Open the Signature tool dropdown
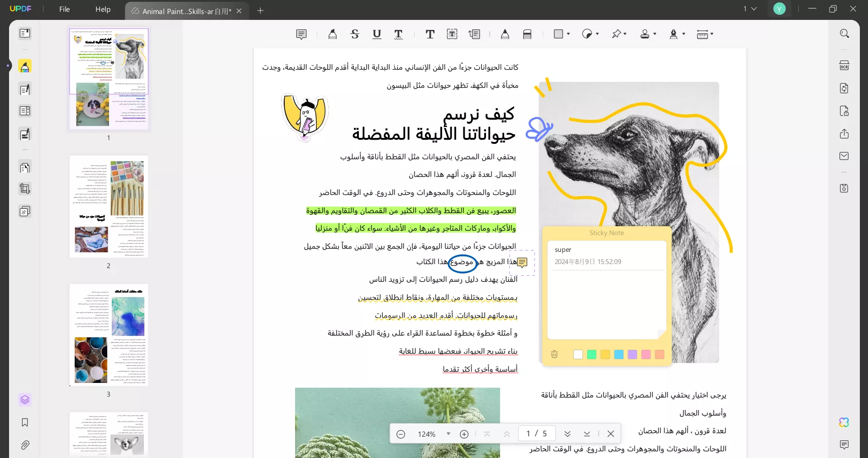Viewport: 868px width, 458px height. click(684, 34)
